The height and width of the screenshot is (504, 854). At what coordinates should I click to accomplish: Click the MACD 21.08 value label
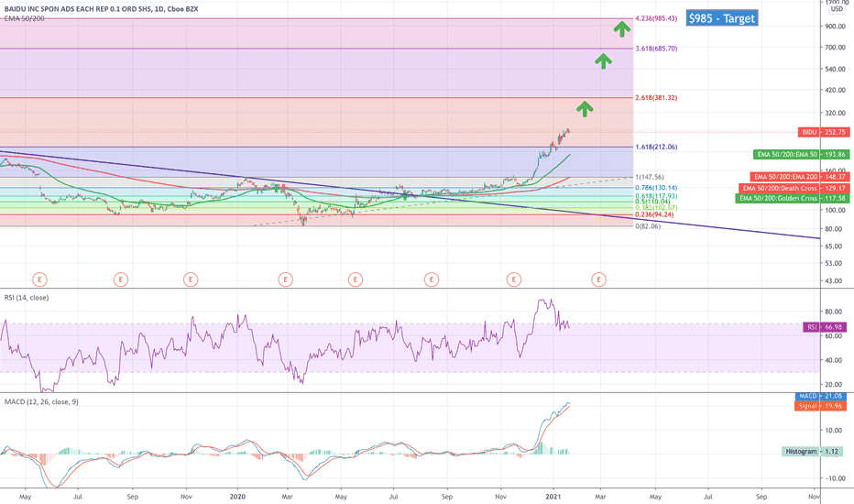[x=820, y=396]
